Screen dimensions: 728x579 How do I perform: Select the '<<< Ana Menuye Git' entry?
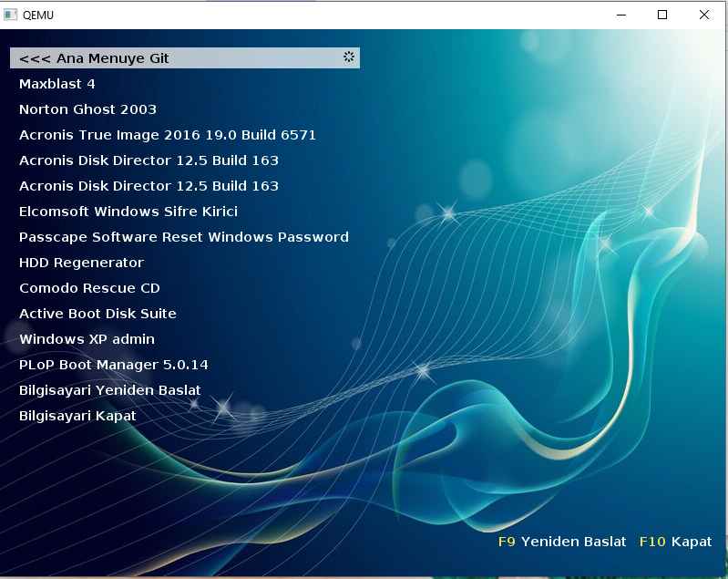tap(94, 58)
